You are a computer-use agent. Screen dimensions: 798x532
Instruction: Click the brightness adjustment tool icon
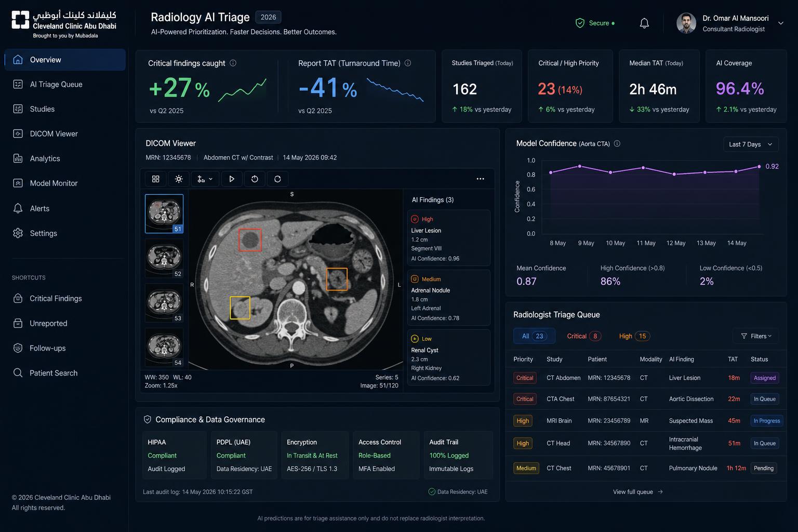point(179,179)
